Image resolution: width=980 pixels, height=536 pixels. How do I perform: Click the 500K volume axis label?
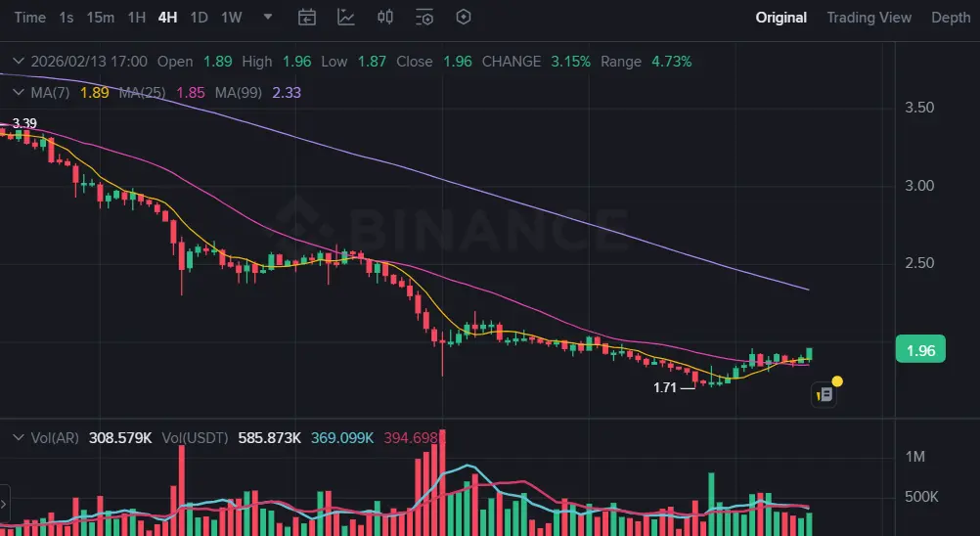coord(921,497)
